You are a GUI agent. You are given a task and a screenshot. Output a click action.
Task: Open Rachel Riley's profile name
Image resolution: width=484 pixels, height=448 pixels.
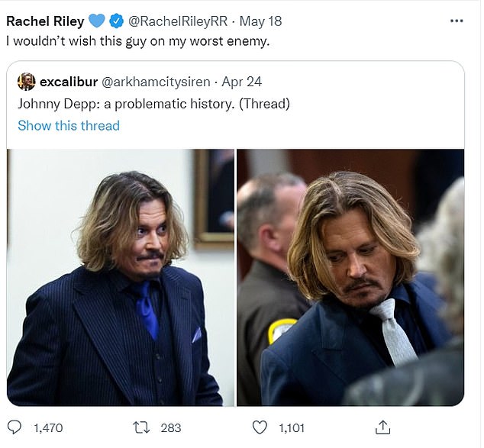coord(45,21)
